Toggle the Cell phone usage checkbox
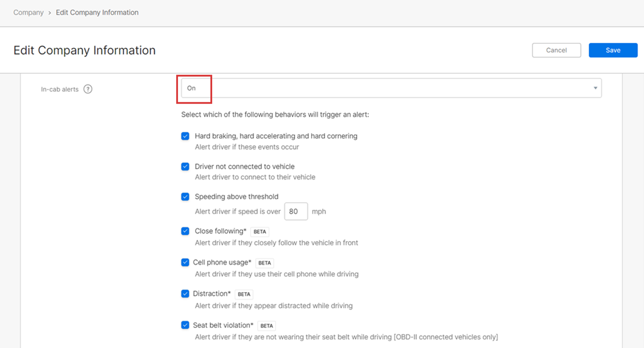The image size is (644, 348). point(185,262)
